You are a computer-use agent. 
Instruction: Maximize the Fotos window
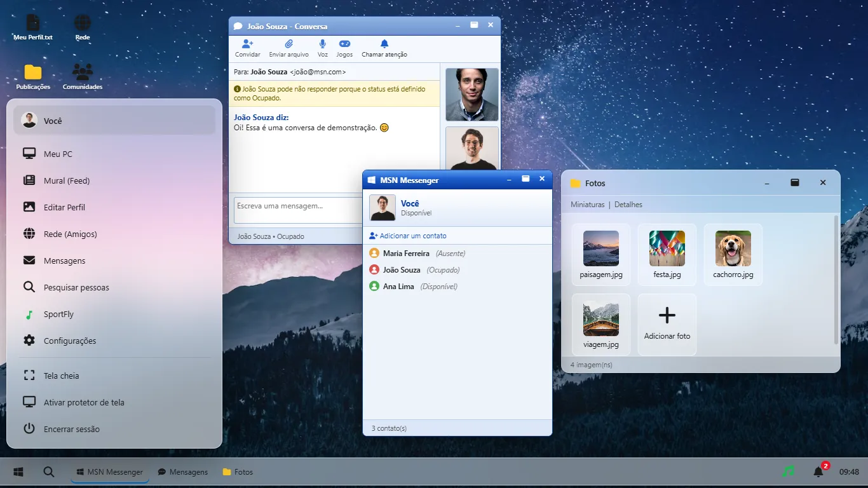click(x=795, y=182)
